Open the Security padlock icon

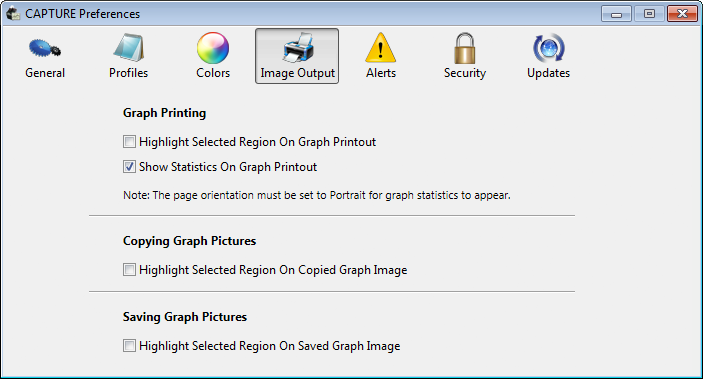click(464, 48)
